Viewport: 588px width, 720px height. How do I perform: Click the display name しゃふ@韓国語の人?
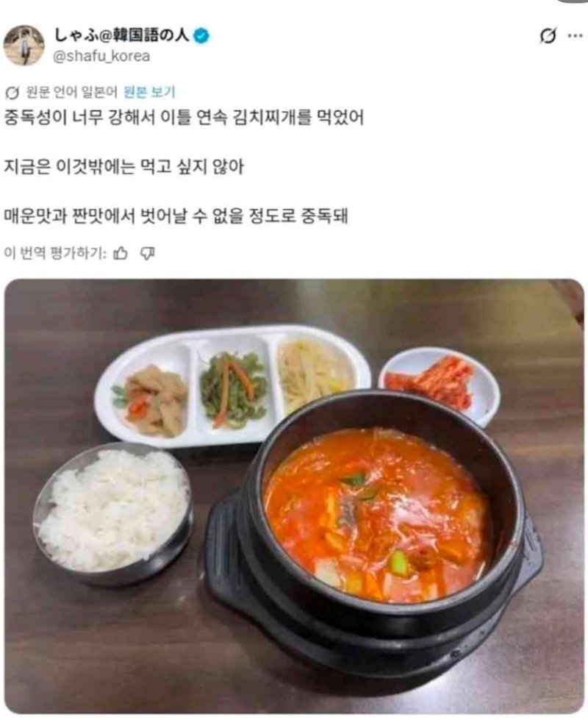coord(121,35)
